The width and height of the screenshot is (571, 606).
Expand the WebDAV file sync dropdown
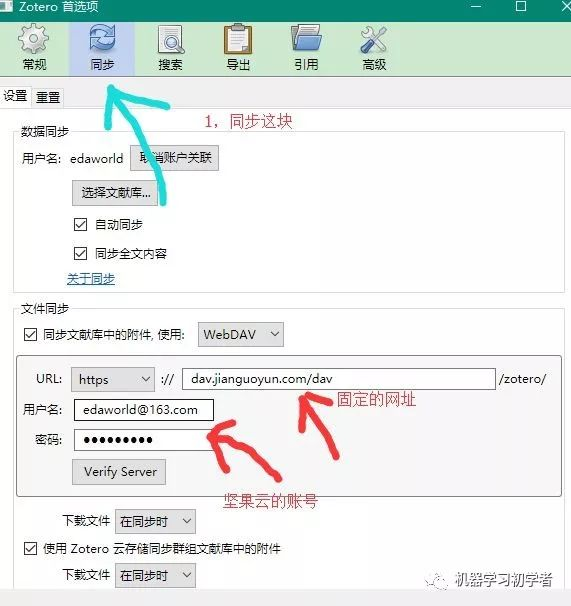[x=240, y=334]
